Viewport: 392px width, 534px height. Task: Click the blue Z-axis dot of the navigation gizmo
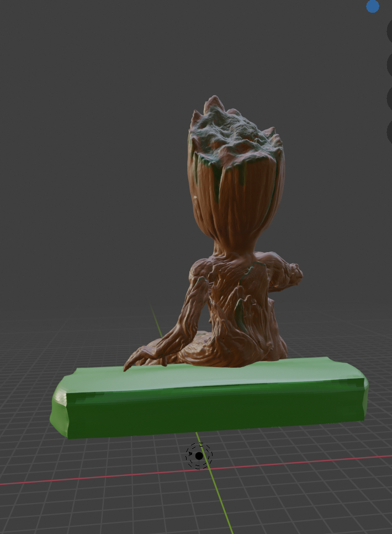click(373, 6)
